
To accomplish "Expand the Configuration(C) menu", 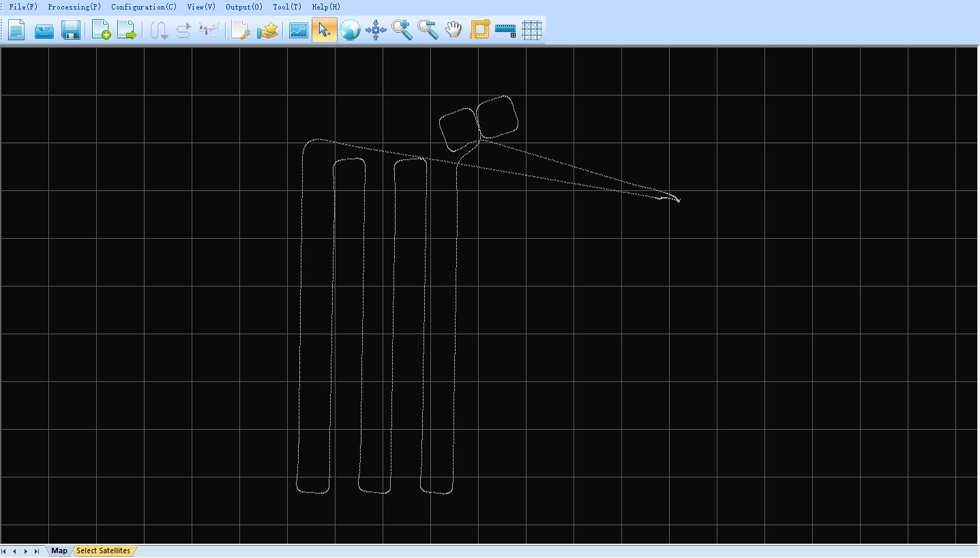I will click(x=144, y=7).
